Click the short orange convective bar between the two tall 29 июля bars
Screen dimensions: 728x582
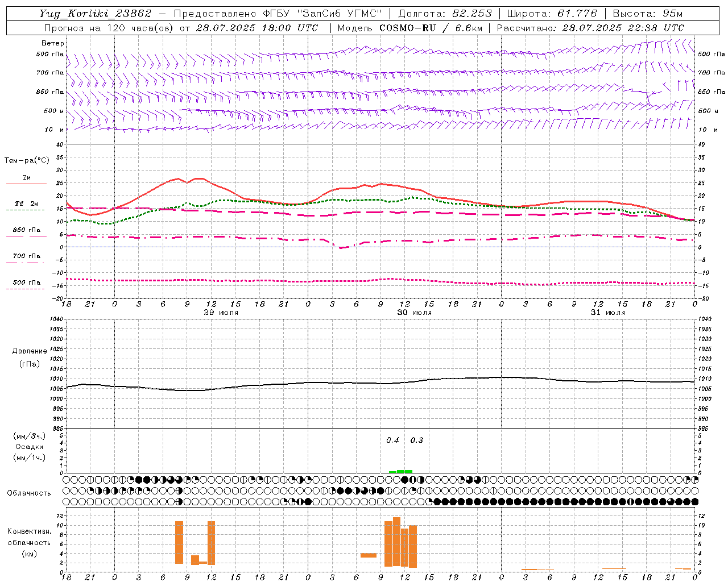click(x=195, y=560)
